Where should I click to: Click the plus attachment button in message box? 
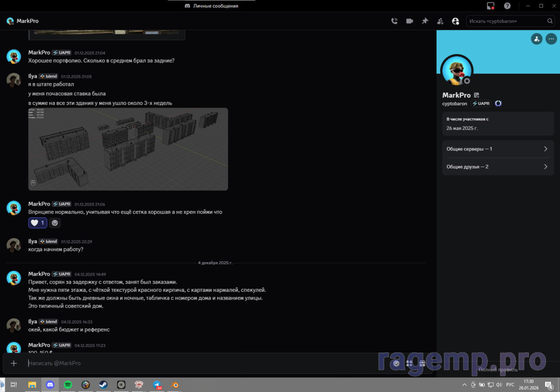coord(14,363)
